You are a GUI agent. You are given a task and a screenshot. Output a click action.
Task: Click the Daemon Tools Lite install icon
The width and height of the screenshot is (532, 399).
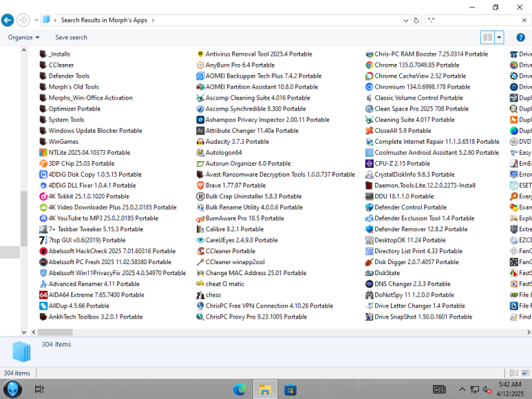click(x=369, y=186)
